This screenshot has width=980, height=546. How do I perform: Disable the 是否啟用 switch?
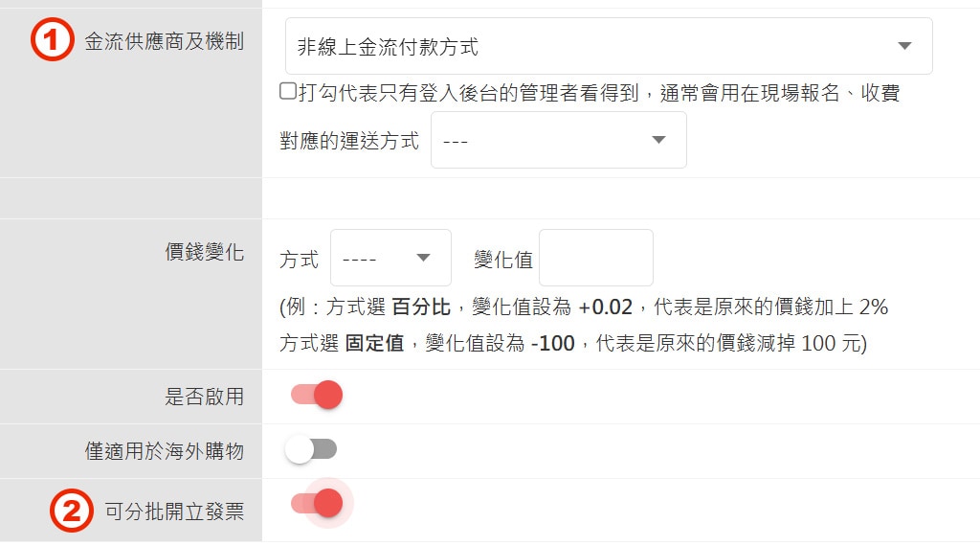[317, 395]
